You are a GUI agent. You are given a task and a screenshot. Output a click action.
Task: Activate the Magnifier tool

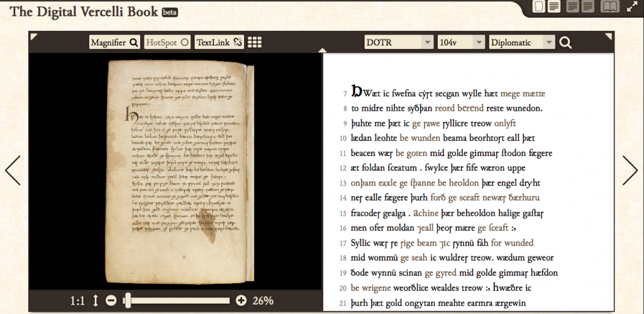[x=114, y=42]
